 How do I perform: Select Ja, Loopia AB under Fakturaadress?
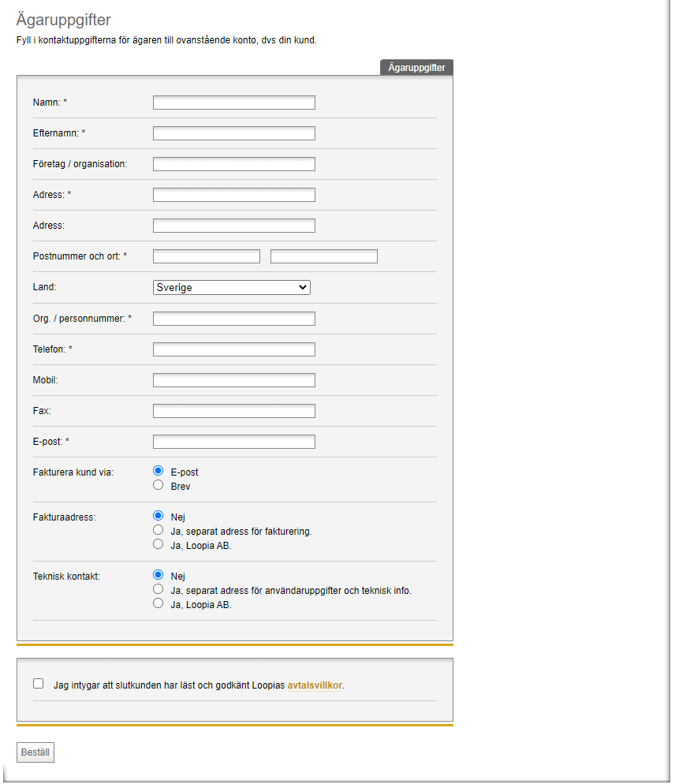tap(158, 544)
